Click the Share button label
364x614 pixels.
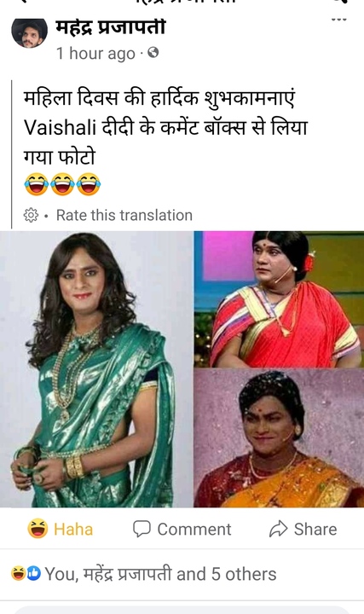point(315,529)
